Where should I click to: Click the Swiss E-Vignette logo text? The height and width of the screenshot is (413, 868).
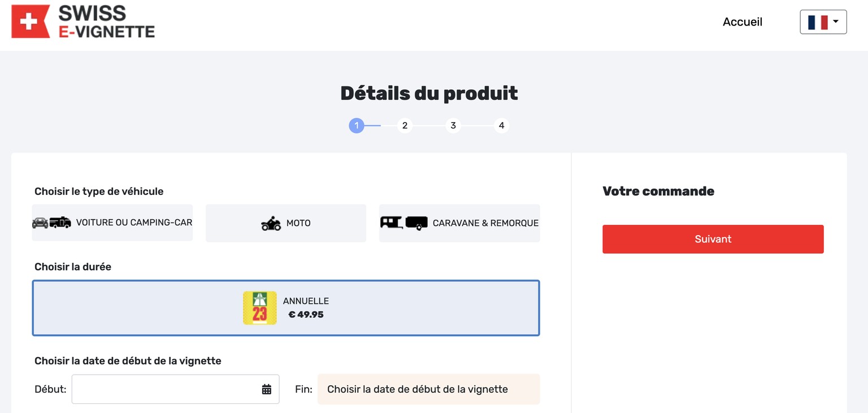pyautogui.click(x=107, y=21)
